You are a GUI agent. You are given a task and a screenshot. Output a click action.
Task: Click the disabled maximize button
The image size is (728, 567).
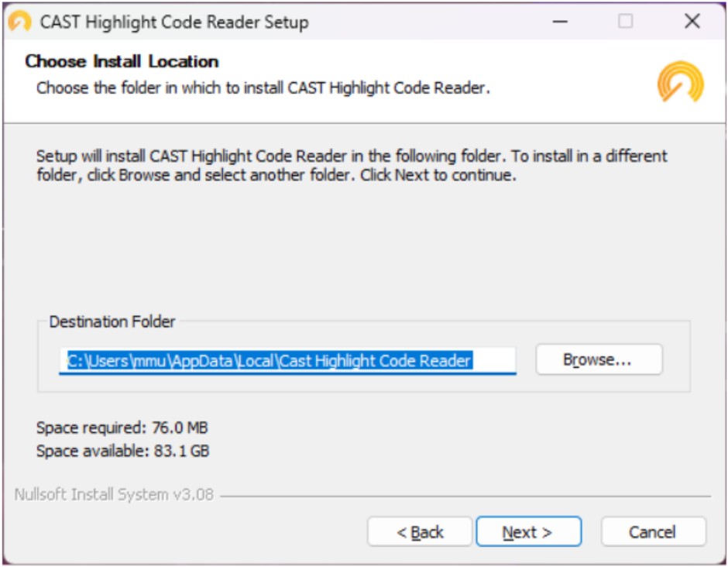point(625,22)
